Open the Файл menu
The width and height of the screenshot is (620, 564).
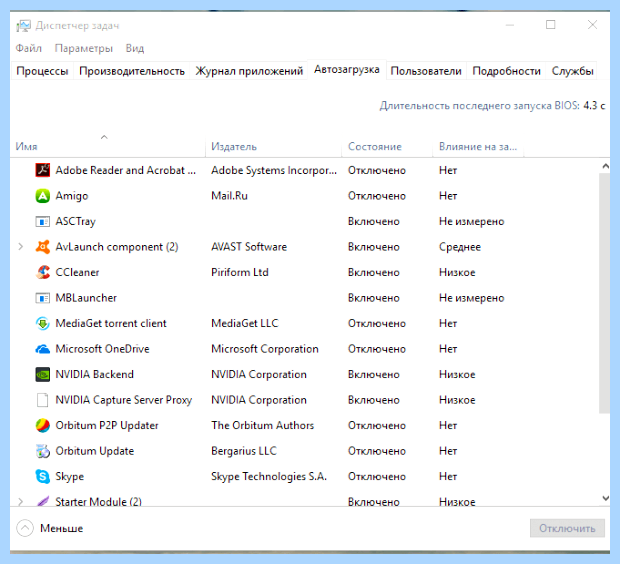coord(28,48)
